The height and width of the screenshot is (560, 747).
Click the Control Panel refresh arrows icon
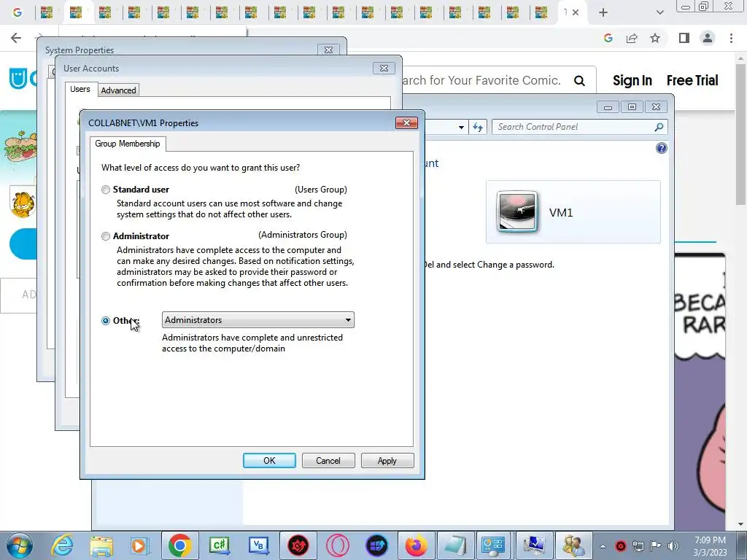tap(477, 127)
